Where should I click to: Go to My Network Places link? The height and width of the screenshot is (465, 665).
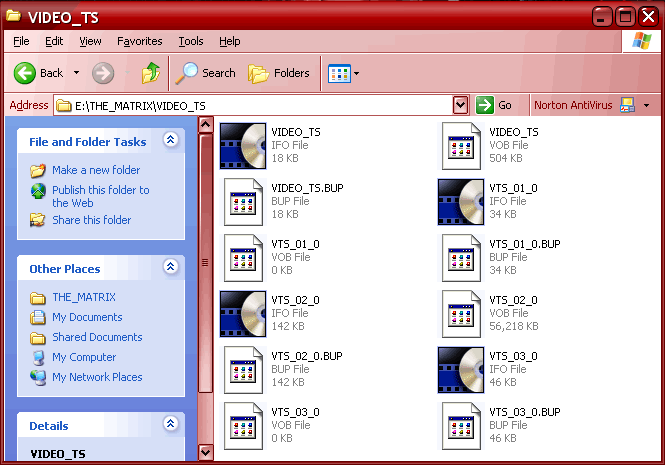(x=97, y=377)
